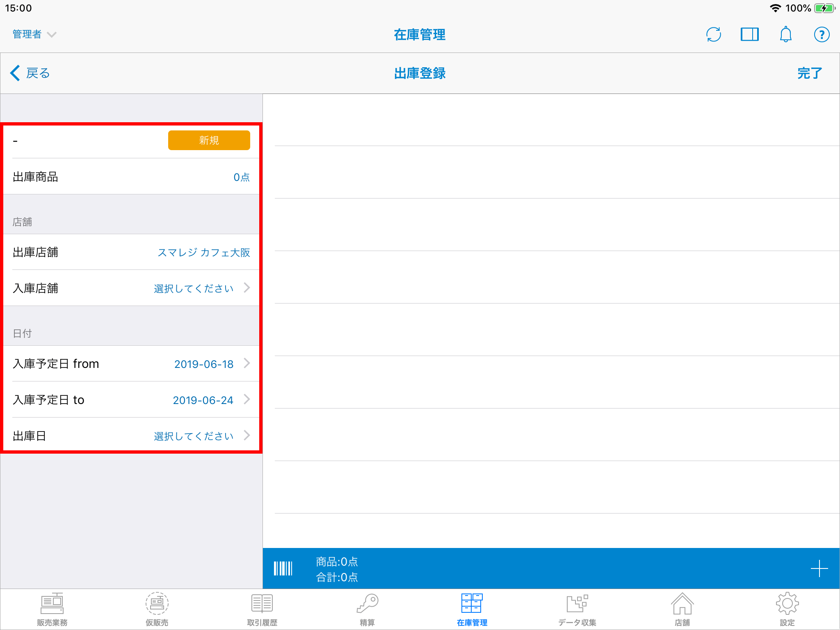Go to 精算 tab
Viewport: 840px width, 630px height.
(367, 609)
